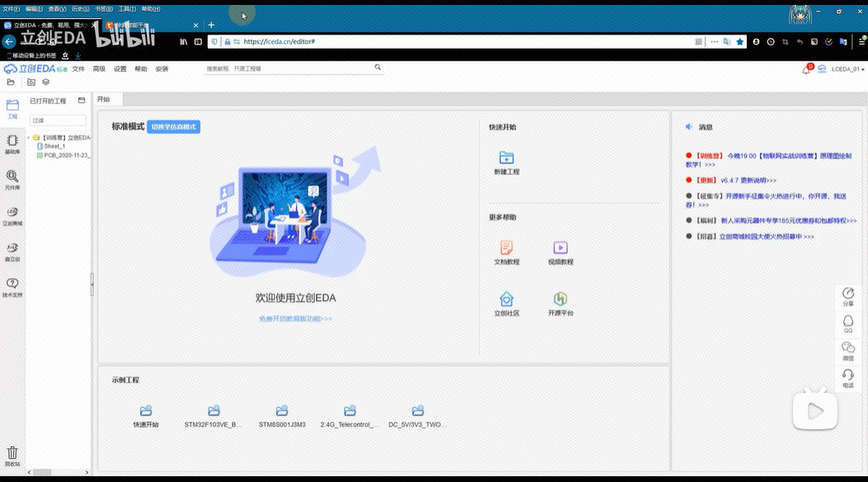Screen dimensions: 868x482
Task: Click the browser back arrow button
Action: pyautogui.click(x=9, y=41)
